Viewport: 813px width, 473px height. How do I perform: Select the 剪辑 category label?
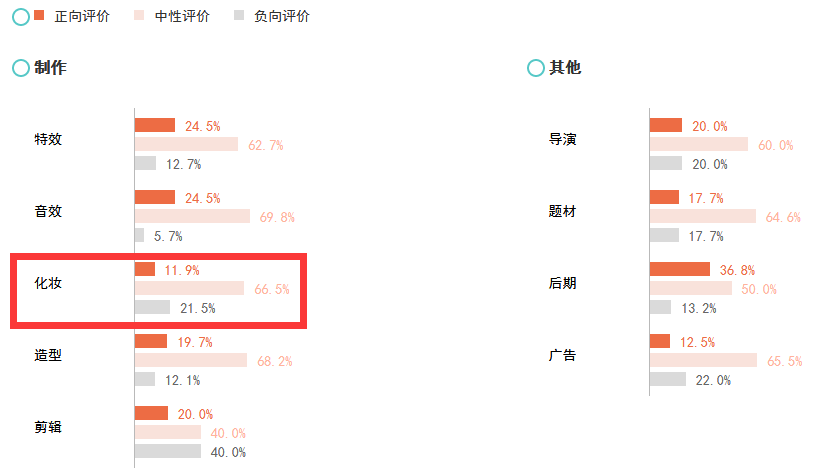click(48, 427)
